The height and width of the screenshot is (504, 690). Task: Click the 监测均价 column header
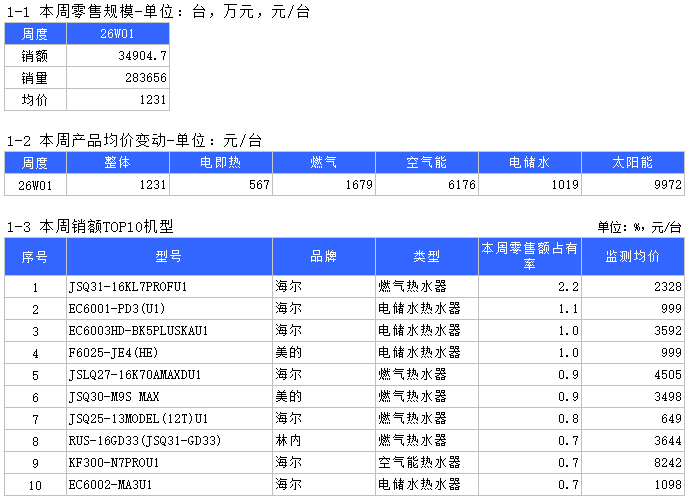tap(632, 257)
